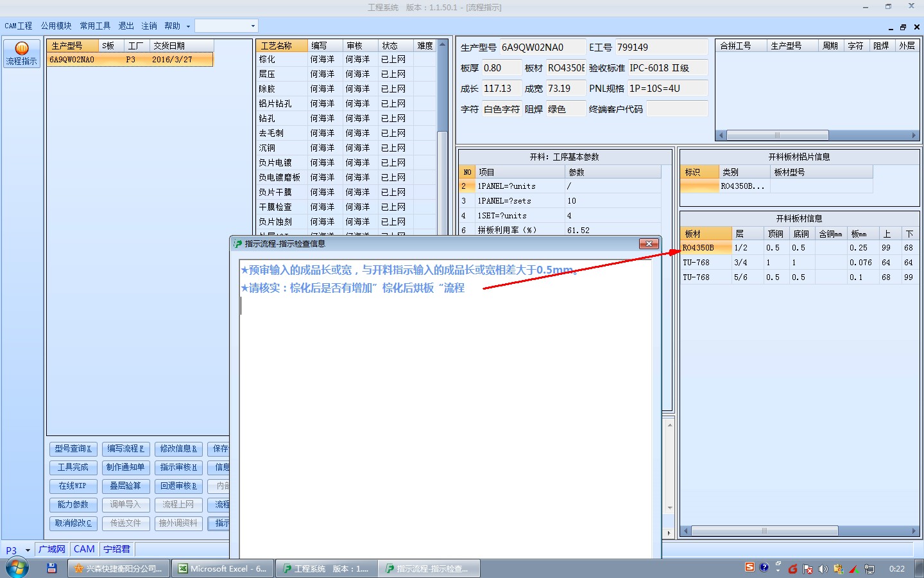924x578 pixels.
Task: Click the 退出 menu item
Action: 126,26
